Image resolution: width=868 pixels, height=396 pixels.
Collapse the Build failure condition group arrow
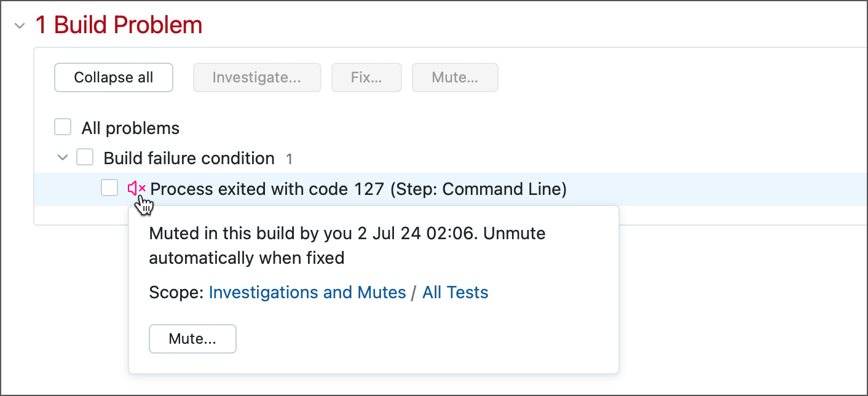point(62,158)
